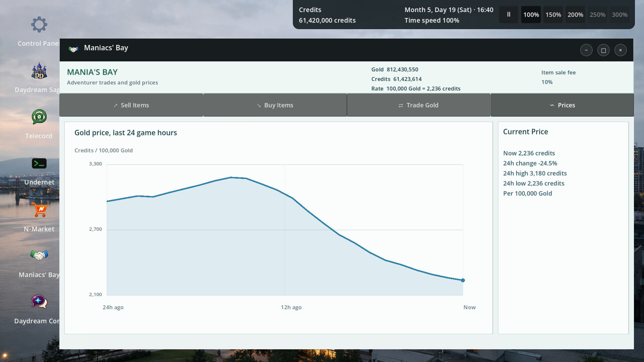Click the Rate '100,000 Gold = 2,236 credits'
This screenshot has width=644, height=362.
(416, 88)
